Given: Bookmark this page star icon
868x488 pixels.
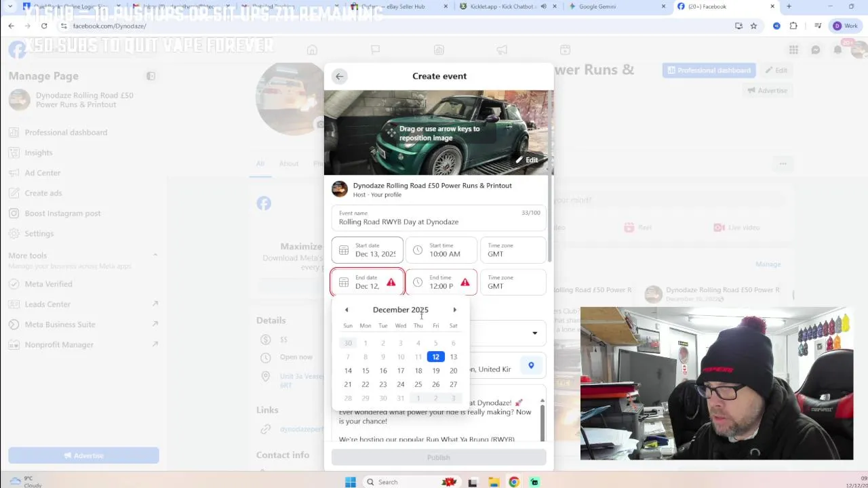Looking at the screenshot, I should pos(753,26).
